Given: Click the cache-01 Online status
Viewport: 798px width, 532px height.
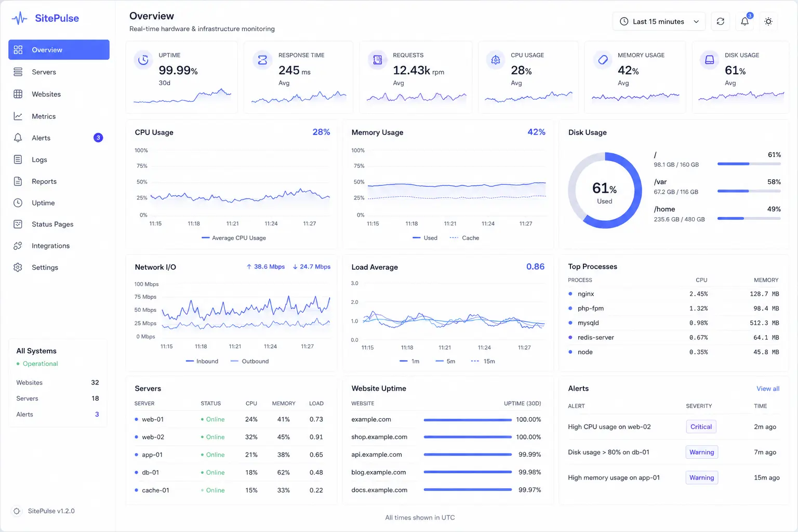Looking at the screenshot, I should tap(213, 490).
